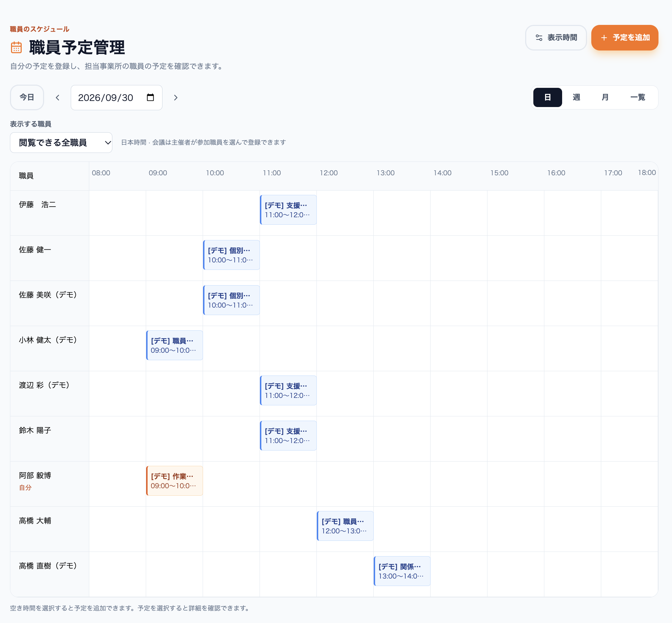This screenshot has height=623, width=672.
Task: Click the date field 2026/09/30
Action: point(117,97)
